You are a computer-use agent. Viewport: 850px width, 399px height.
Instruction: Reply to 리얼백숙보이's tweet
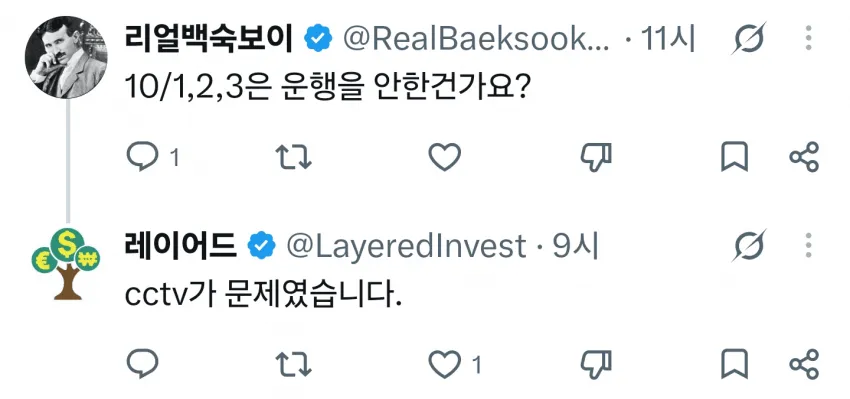click(142, 157)
